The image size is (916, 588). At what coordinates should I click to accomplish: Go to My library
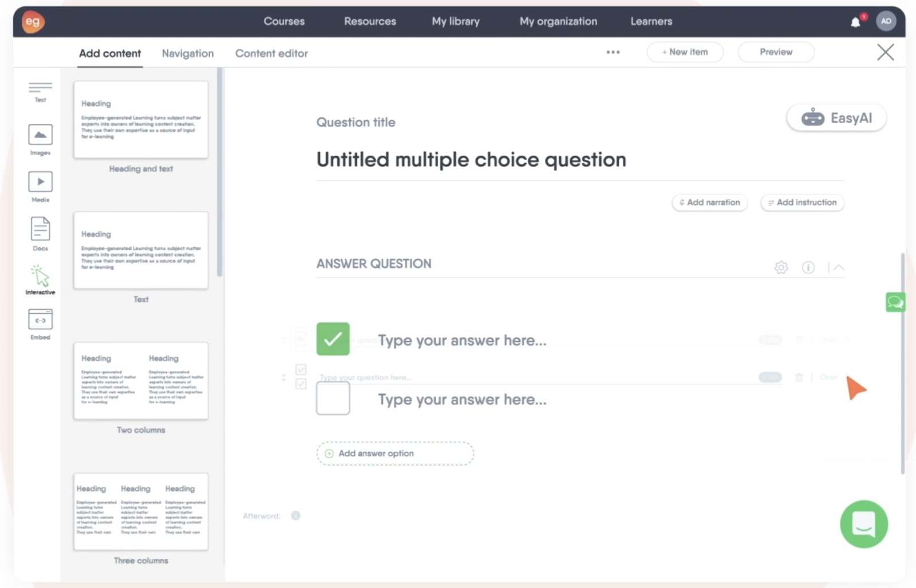pyautogui.click(x=456, y=21)
